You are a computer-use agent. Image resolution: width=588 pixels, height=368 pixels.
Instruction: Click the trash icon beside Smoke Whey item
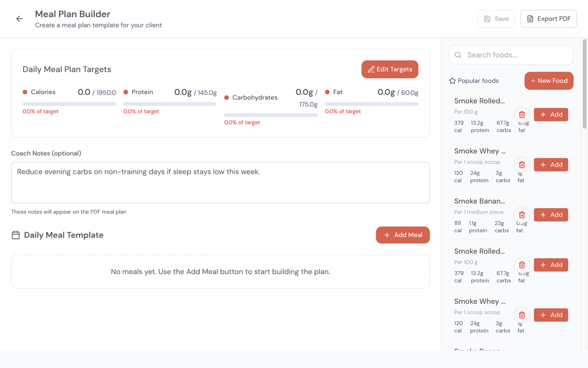521,164
